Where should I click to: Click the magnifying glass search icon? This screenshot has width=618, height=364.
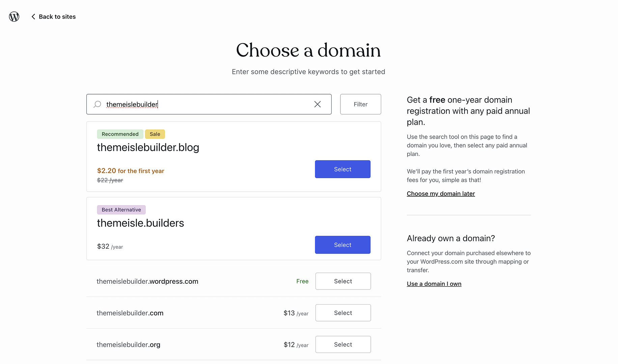[97, 104]
